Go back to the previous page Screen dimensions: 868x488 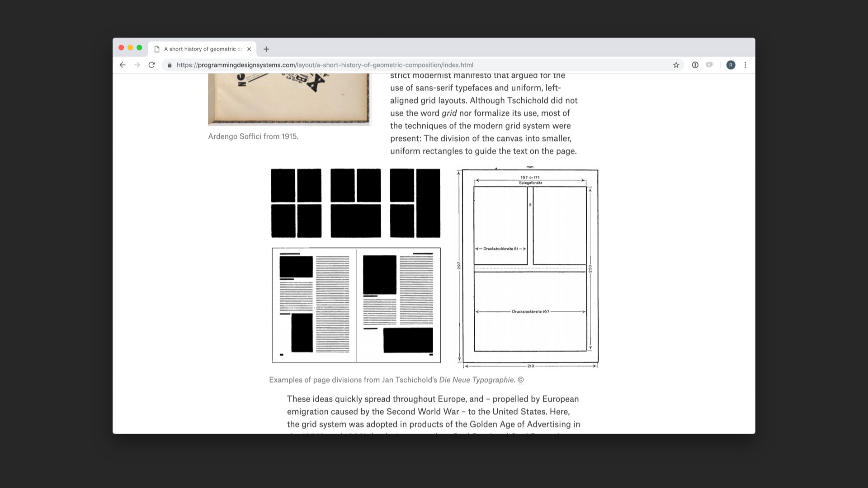[122, 65]
